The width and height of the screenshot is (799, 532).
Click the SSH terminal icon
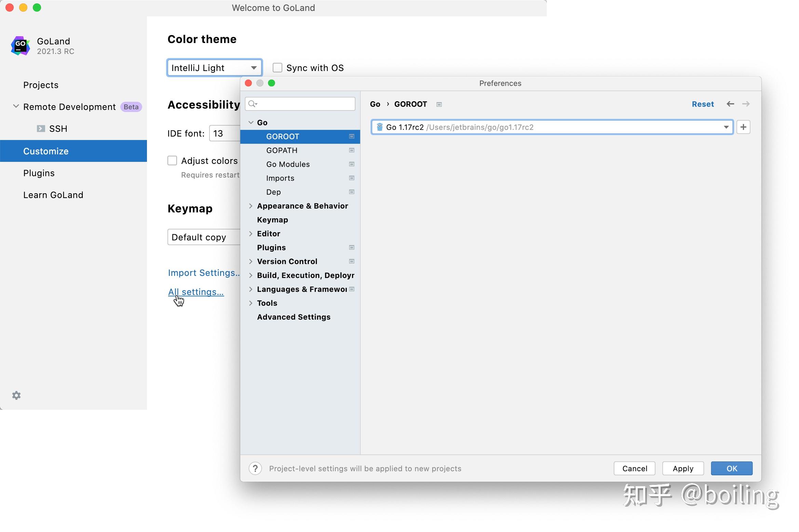tap(41, 129)
